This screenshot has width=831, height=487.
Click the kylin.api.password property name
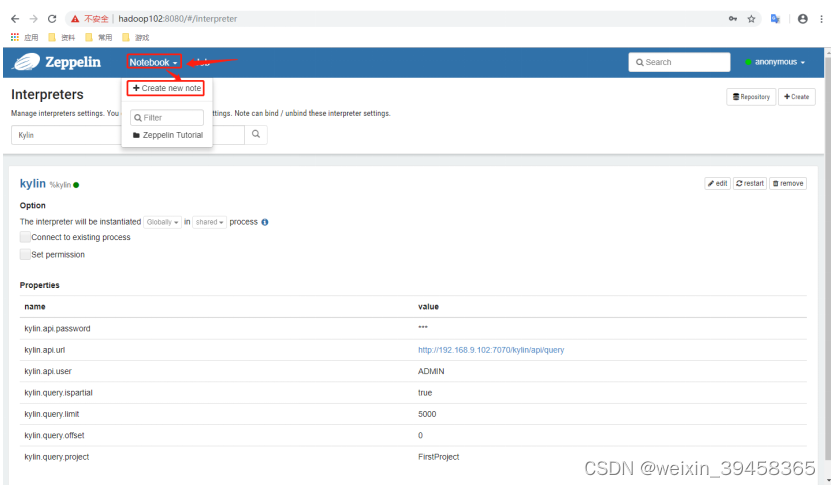click(57, 329)
